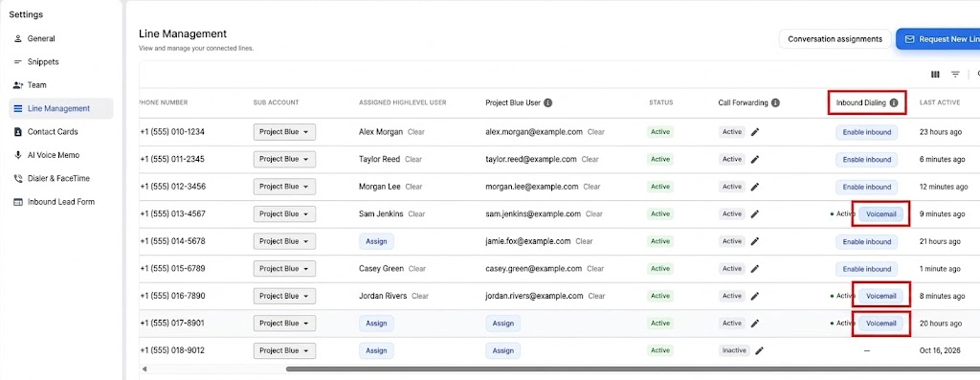Click the SUB ACCOUNT column header
The width and height of the screenshot is (980, 380).
[276, 102]
